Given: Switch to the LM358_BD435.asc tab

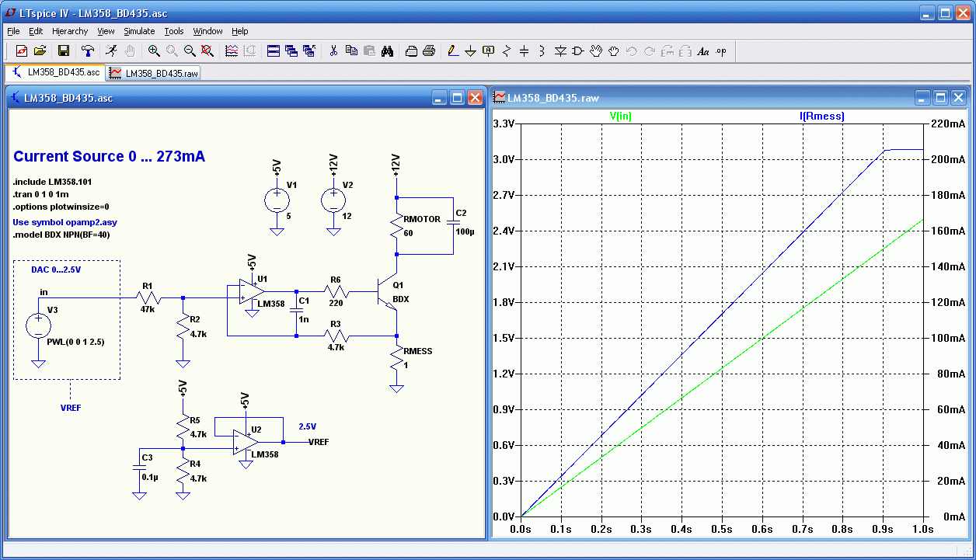Looking at the screenshot, I should click(x=55, y=72).
